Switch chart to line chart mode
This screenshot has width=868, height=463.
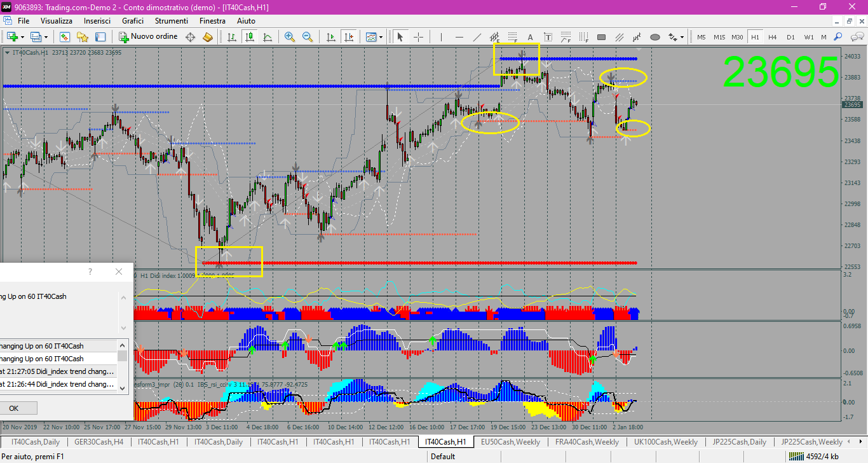click(268, 37)
